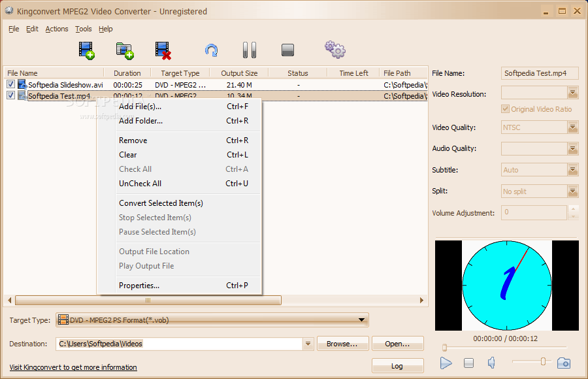Click the Pause conversion toolbar icon
The width and height of the screenshot is (588, 379).
coord(250,50)
